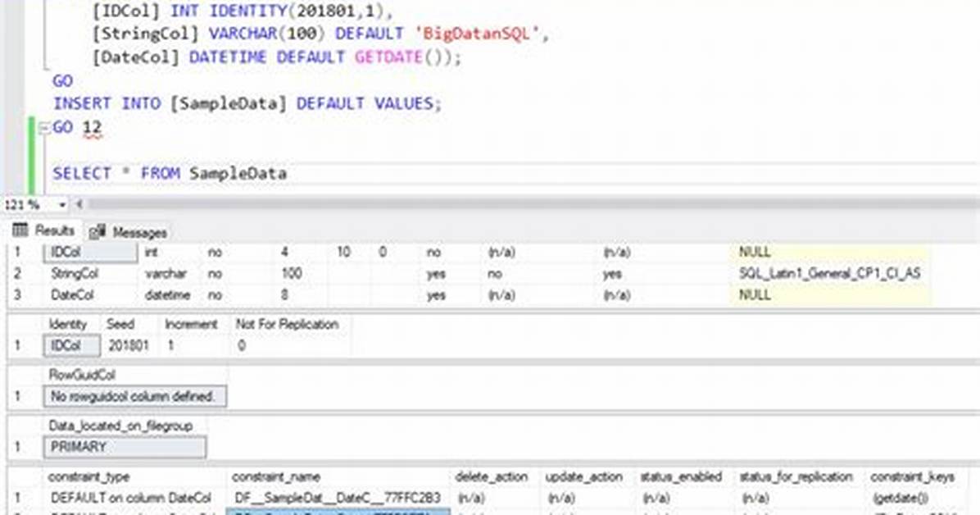Click the horizontal scrollbar left arrow

pyautogui.click(x=79, y=204)
